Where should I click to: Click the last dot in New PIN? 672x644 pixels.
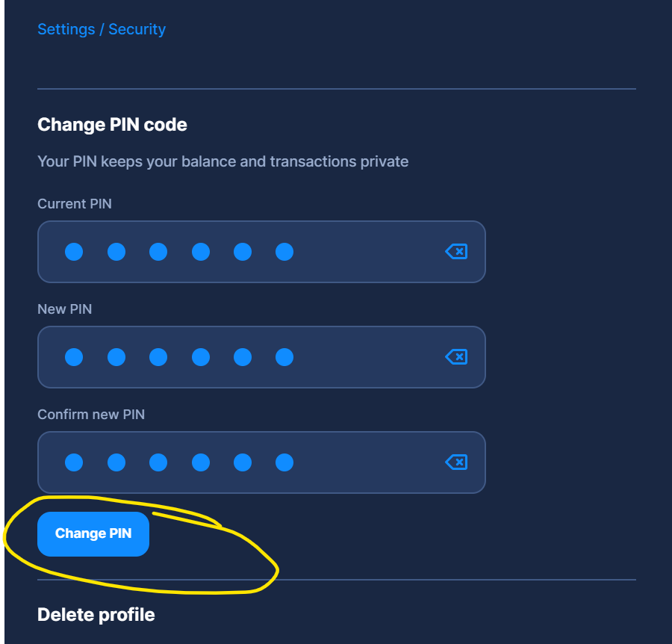[284, 357]
